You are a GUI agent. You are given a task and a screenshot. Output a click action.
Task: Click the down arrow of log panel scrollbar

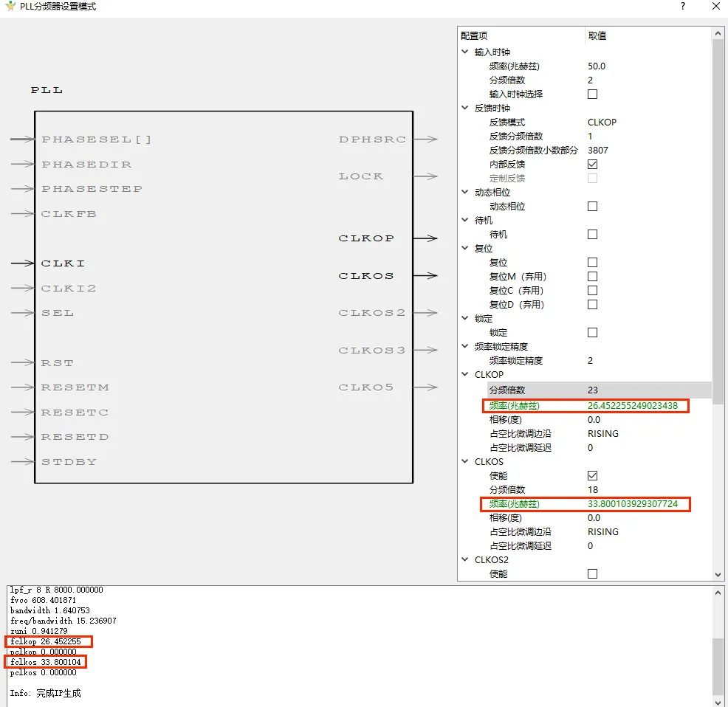(718, 701)
